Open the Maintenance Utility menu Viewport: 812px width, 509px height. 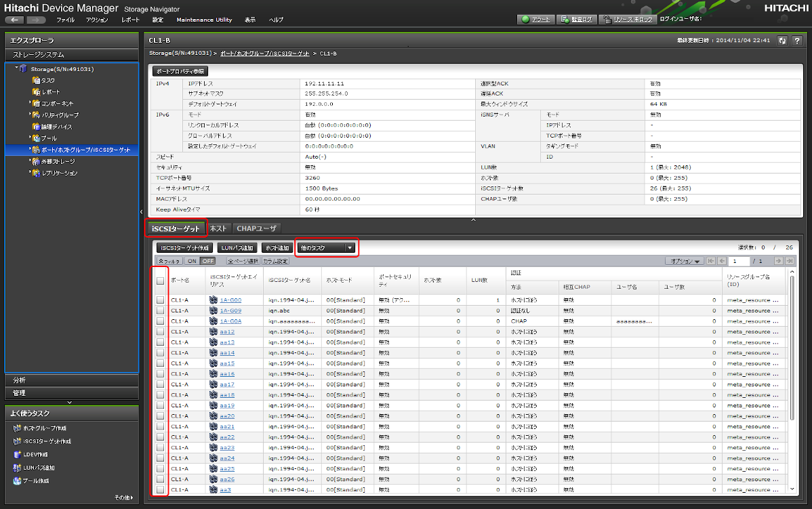click(204, 20)
